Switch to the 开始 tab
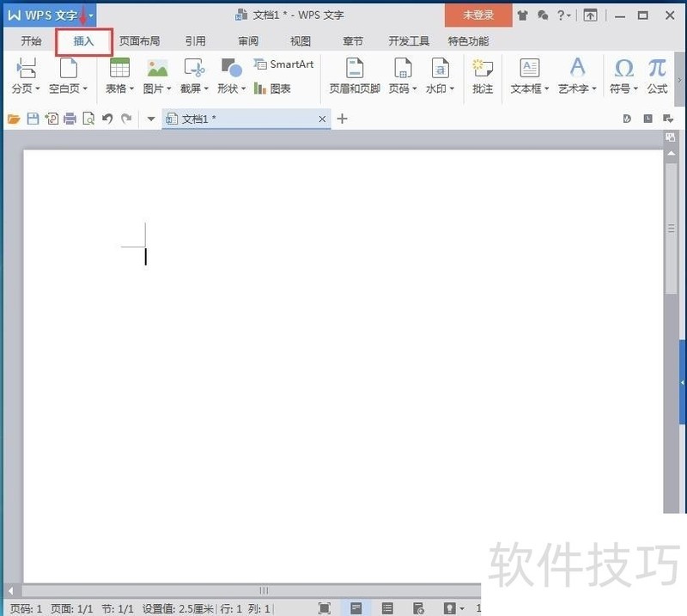This screenshot has width=687, height=616. pyautogui.click(x=31, y=41)
